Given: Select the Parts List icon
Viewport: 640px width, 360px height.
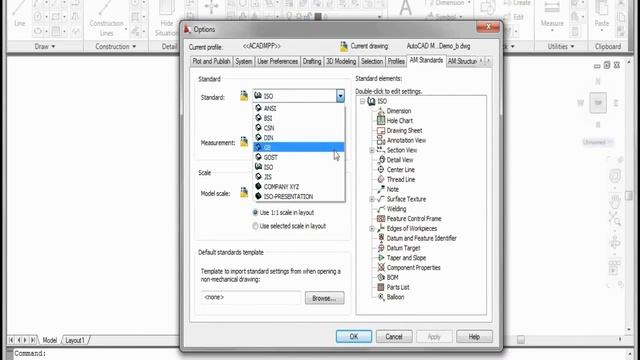Looking at the screenshot, I should [x=381, y=287].
